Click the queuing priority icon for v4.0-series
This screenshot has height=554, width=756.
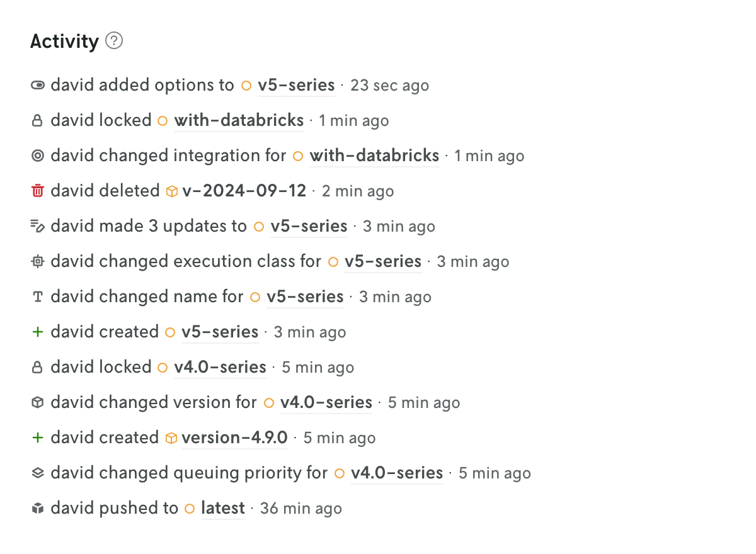[x=37, y=473]
